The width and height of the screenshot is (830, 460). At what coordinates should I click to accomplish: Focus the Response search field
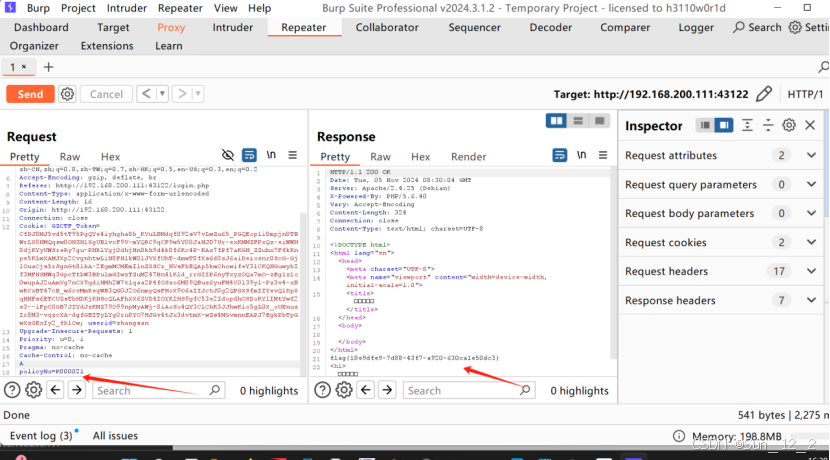469,391
